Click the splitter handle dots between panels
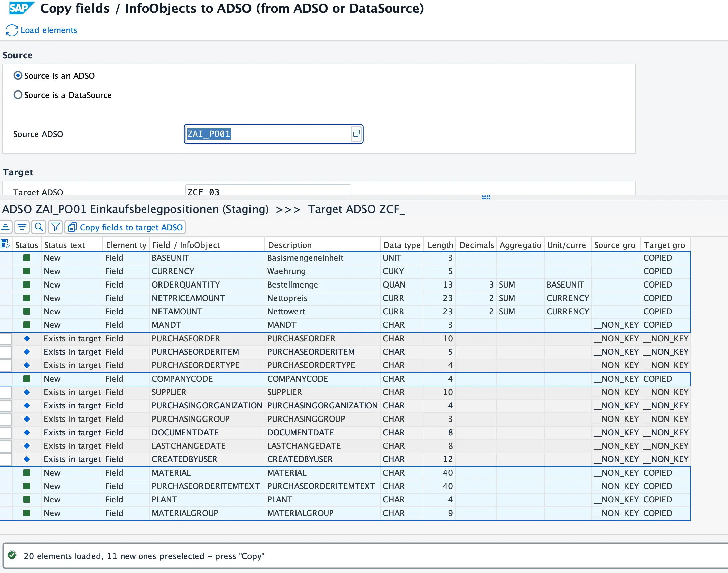The image size is (728, 573). (x=486, y=197)
